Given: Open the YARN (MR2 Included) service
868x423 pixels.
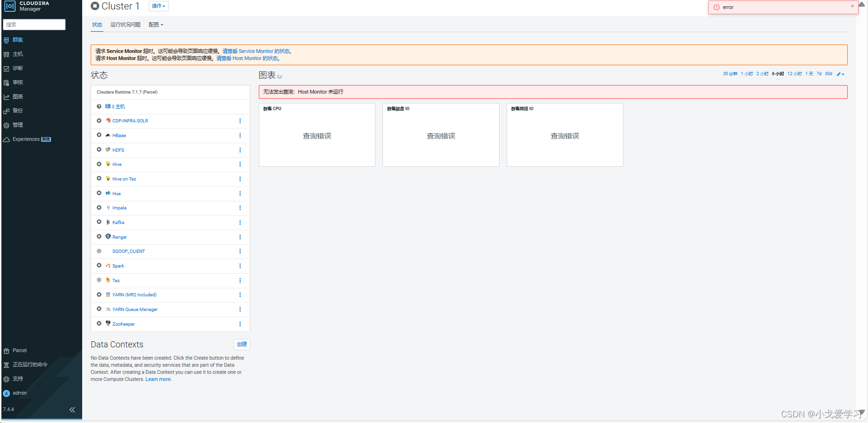Looking at the screenshot, I should (134, 294).
